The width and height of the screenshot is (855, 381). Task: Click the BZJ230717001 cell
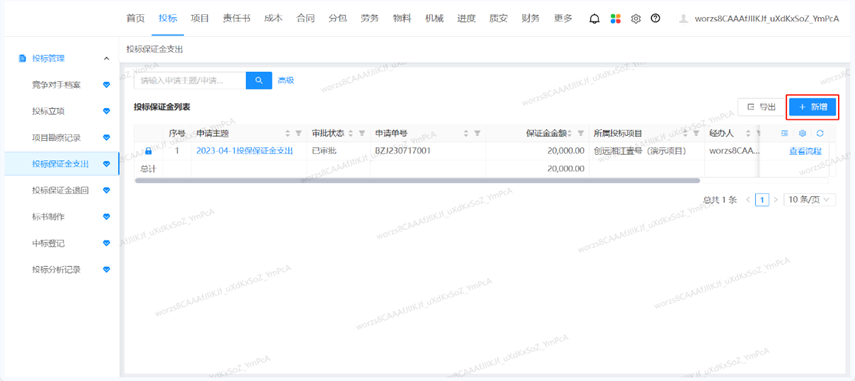403,150
